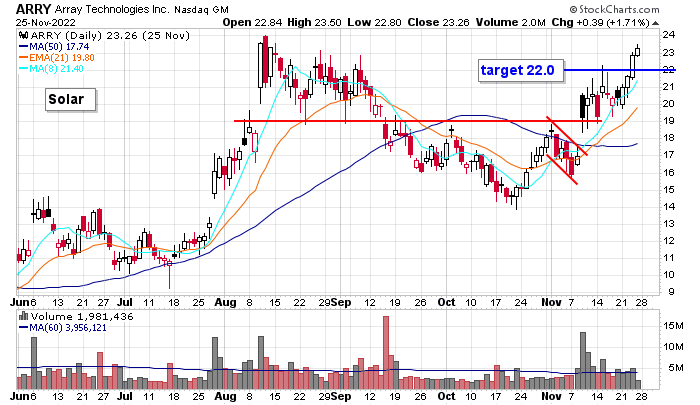
Task: Select the blue MA(60) volume legend line swatch
Action: [x=23, y=328]
